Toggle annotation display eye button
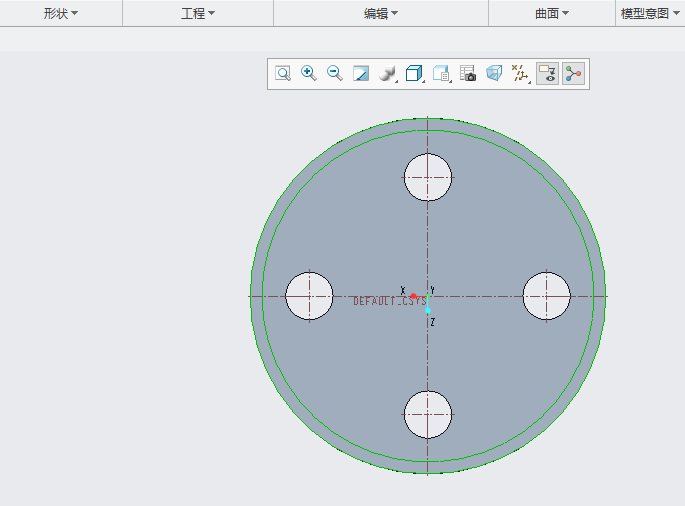Screen dimensions: 685x506 pyautogui.click(x=547, y=73)
